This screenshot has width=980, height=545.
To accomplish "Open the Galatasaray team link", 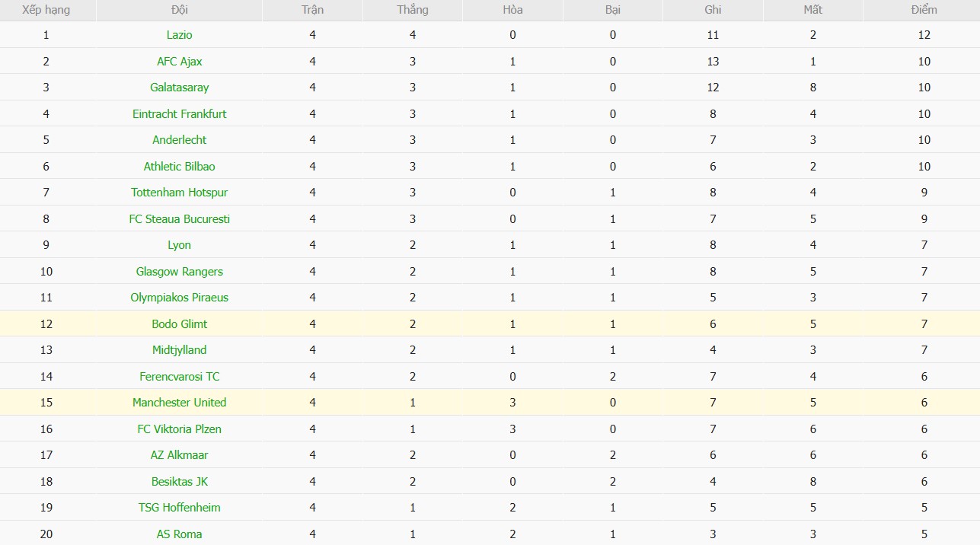I will point(179,88).
